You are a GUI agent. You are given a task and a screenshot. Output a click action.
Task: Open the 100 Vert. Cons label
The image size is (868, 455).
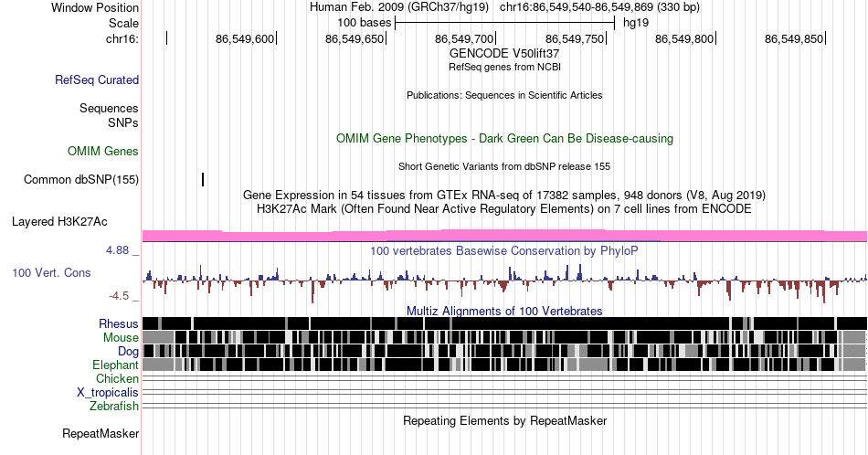51,272
